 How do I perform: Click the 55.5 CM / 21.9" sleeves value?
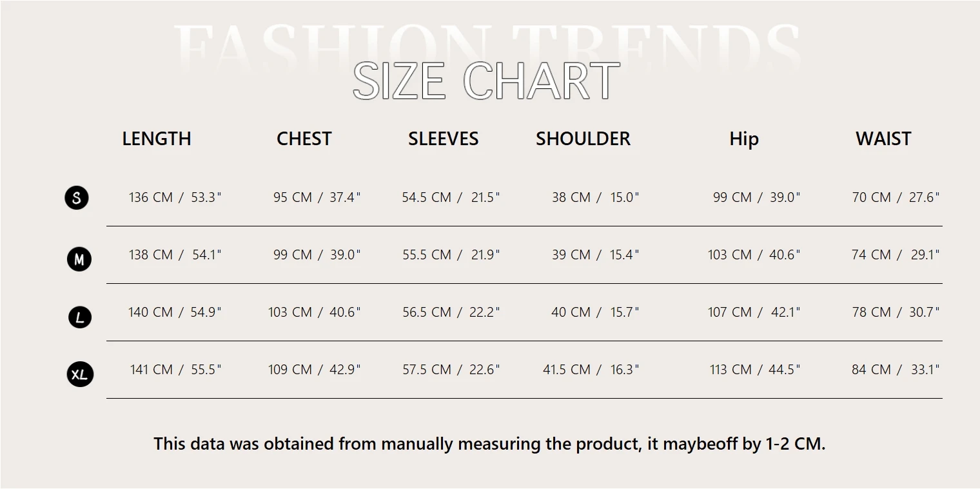(x=451, y=255)
